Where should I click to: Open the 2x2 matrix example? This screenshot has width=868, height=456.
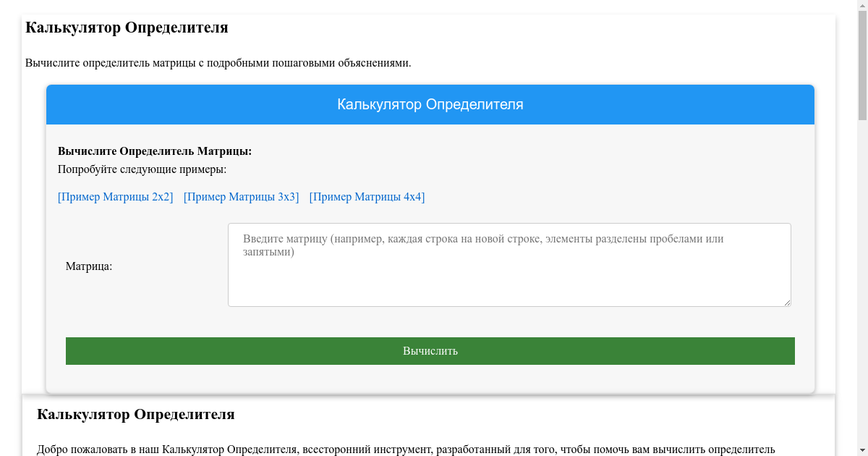tap(115, 196)
